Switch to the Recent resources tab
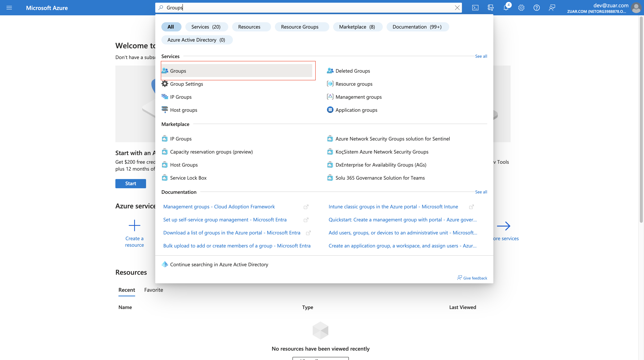This screenshot has height=360, width=644. click(x=127, y=290)
